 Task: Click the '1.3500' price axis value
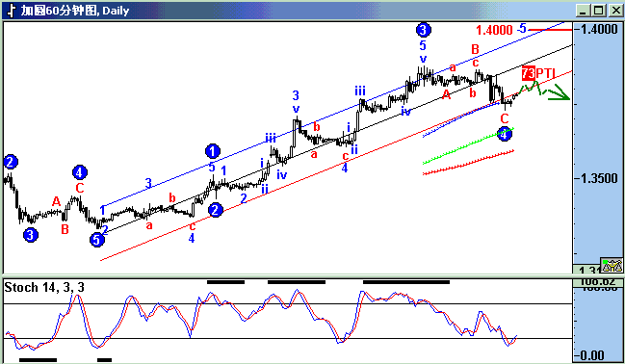point(598,178)
